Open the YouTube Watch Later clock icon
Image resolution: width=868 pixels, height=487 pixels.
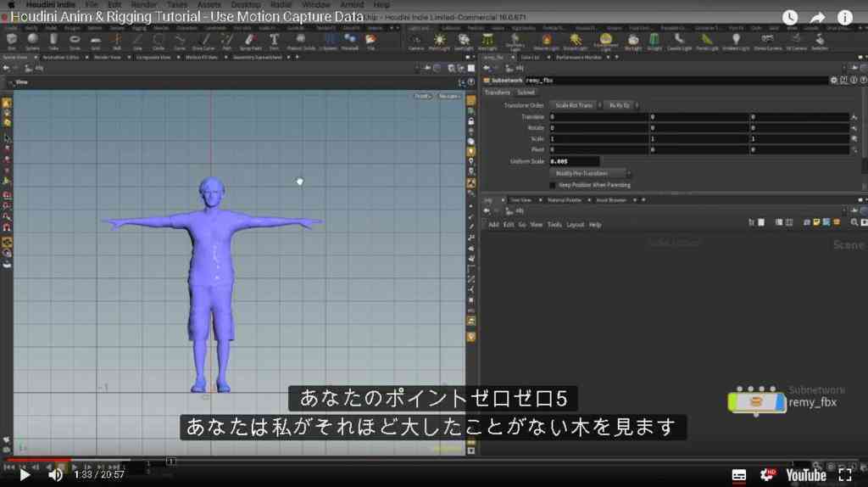point(790,17)
